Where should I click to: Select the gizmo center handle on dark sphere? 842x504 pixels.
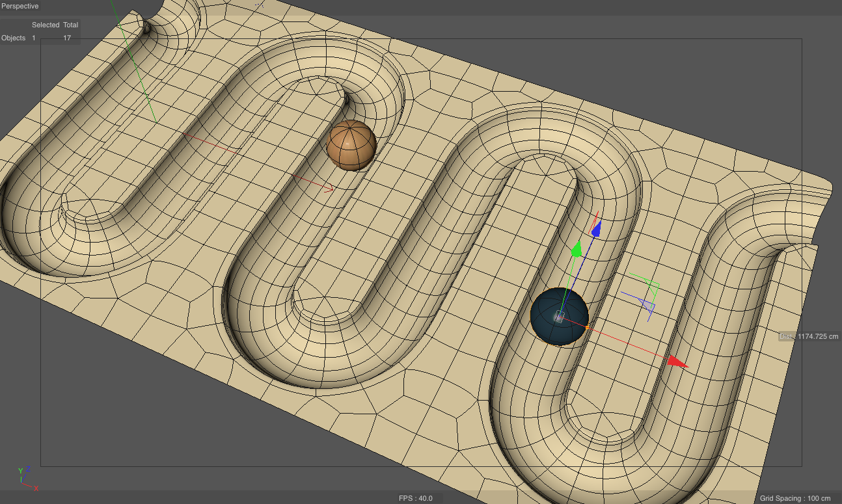click(558, 317)
